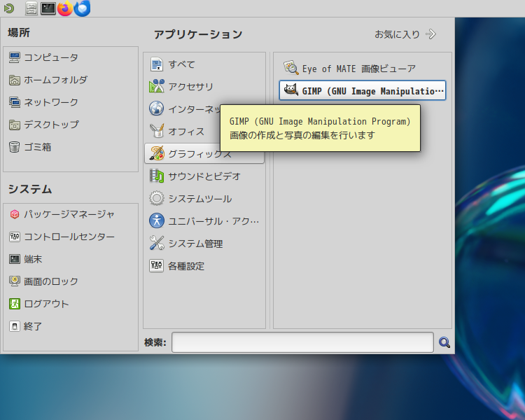Click the 終了 power icon
This screenshot has width=525, height=420.
(x=15, y=326)
